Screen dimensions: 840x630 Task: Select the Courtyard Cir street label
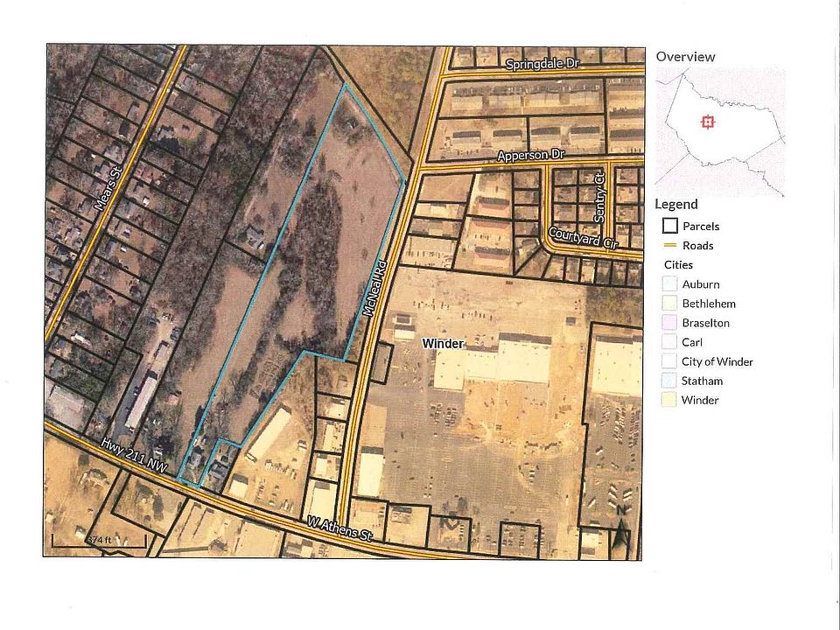tap(582, 239)
